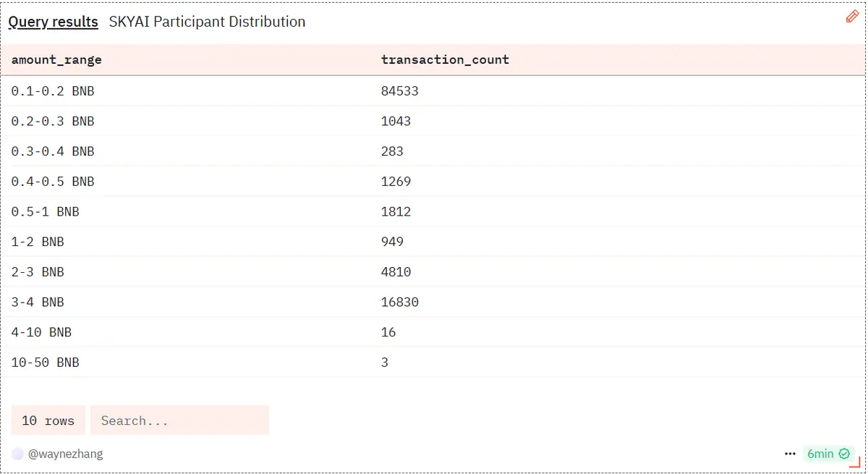Image resolution: width=868 pixels, height=474 pixels.
Task: Select the 84533 transaction count cell
Action: [399, 91]
